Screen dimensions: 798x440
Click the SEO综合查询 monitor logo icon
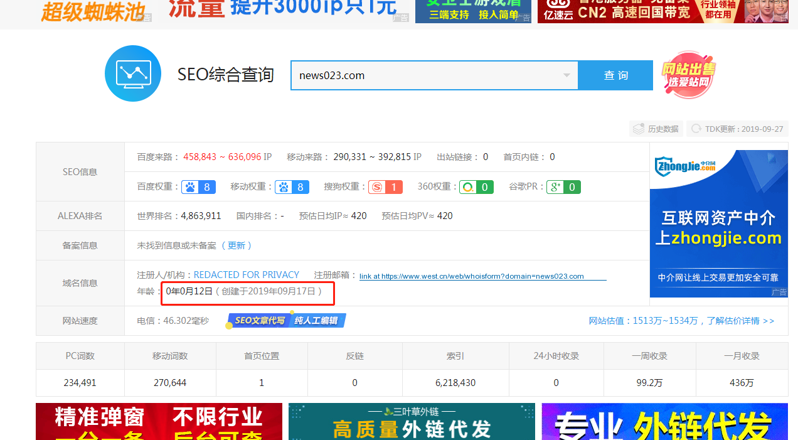click(133, 74)
